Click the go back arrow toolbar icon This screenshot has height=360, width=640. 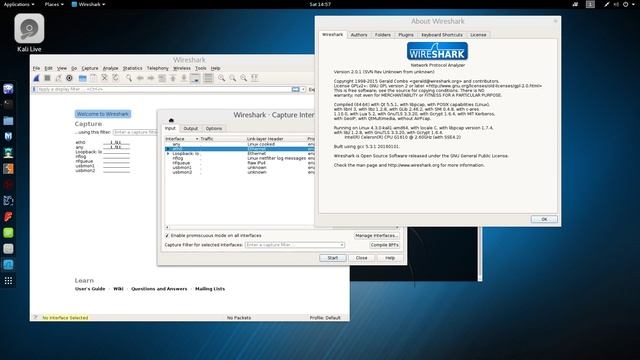[x=140, y=78]
